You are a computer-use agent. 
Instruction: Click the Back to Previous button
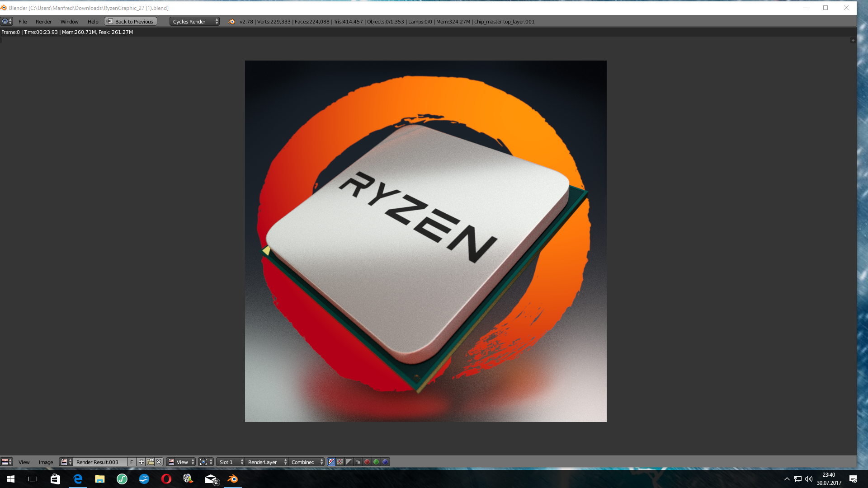[x=131, y=21]
